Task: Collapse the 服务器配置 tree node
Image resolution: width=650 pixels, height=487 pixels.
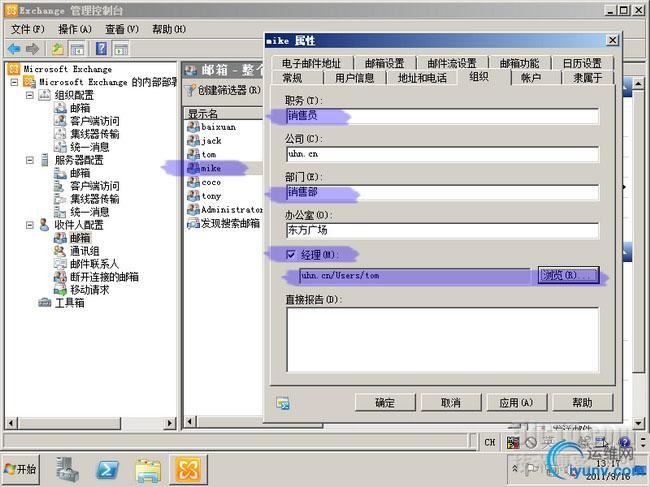Action: (x=29, y=160)
